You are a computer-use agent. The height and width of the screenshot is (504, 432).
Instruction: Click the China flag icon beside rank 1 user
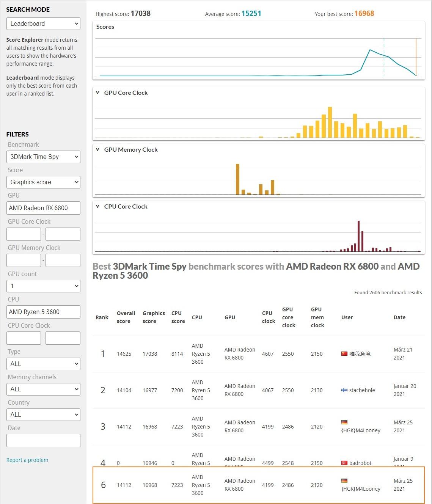tap(344, 354)
